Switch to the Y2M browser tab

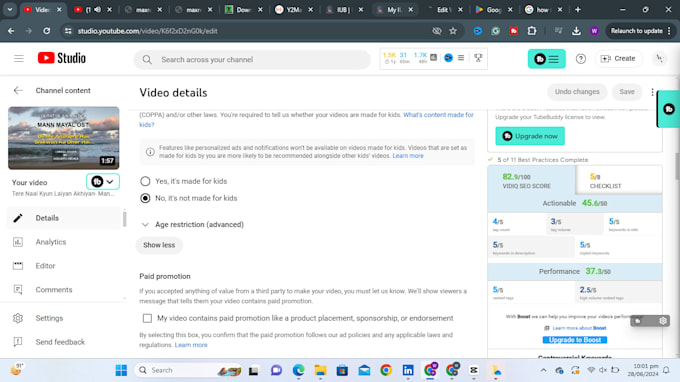(294, 10)
